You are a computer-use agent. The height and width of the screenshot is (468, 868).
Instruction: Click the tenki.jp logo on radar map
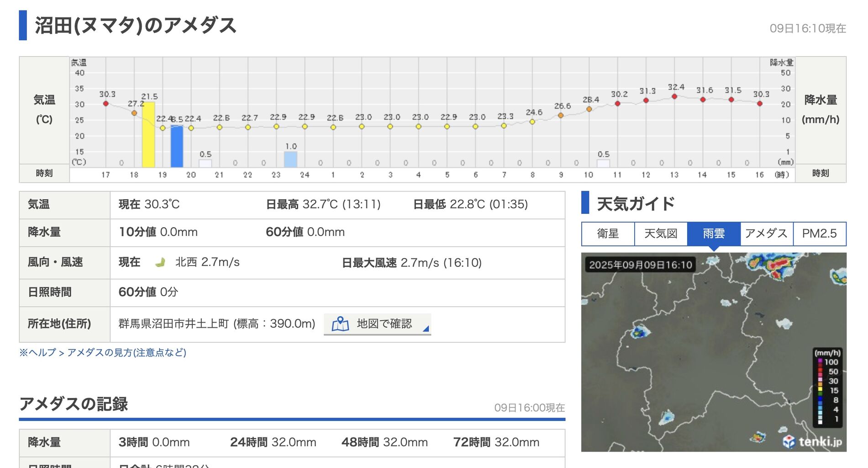pos(812,441)
